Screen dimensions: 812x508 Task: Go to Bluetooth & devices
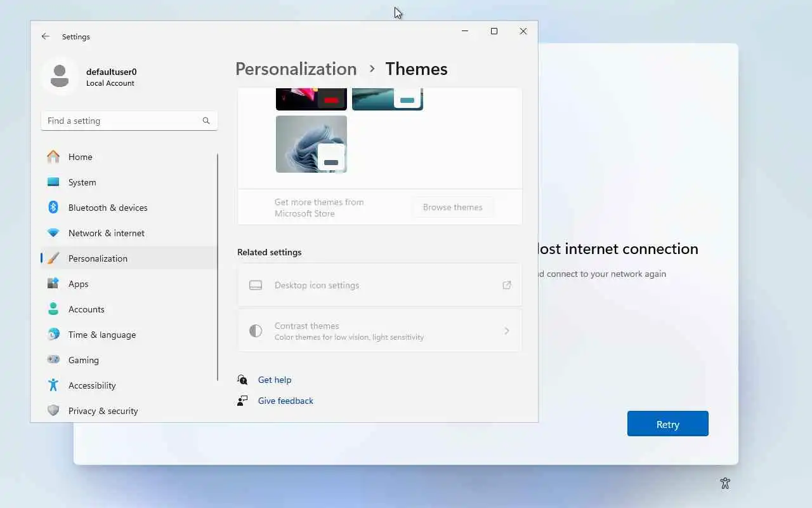point(129,208)
